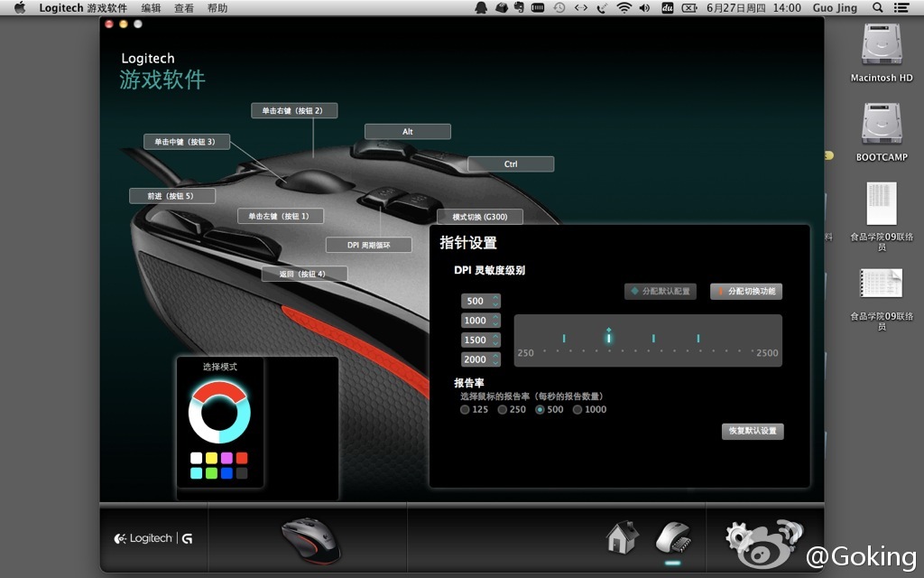Open the Wi-Fi status menu

coord(624,7)
